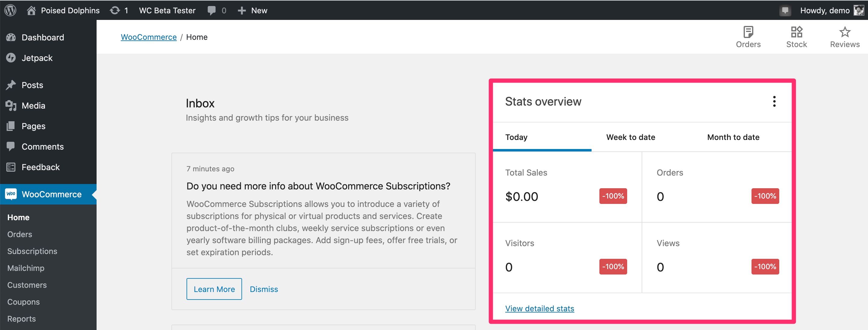Click the '7 minutes ago' timestamp
The image size is (868, 330).
pos(210,169)
